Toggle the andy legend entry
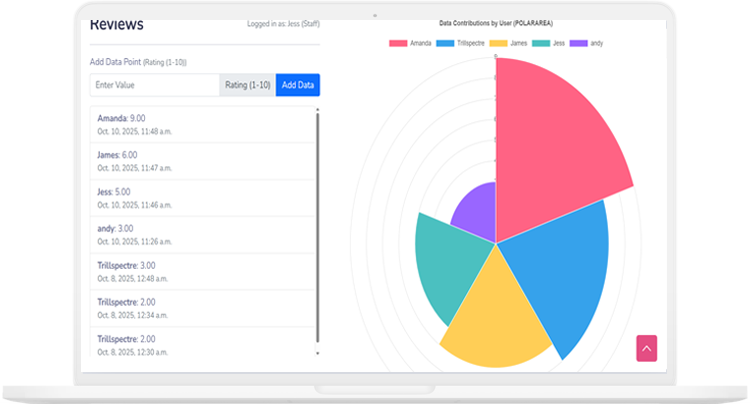This screenshot has width=750, height=404. pos(588,43)
